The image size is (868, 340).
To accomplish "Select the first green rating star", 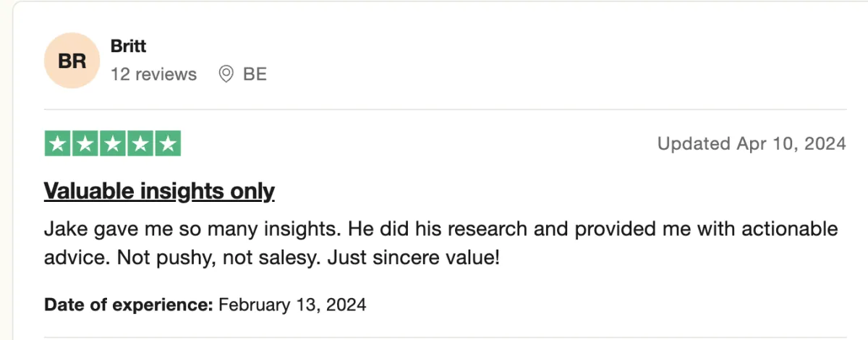I will click(58, 144).
